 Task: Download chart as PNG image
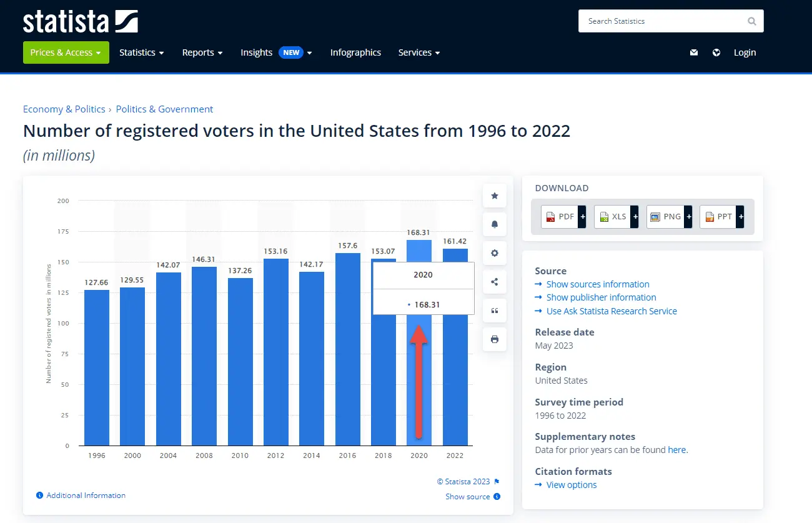pos(668,217)
